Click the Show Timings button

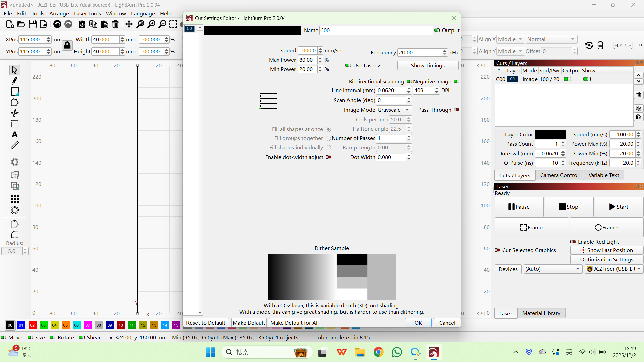tap(427, 65)
